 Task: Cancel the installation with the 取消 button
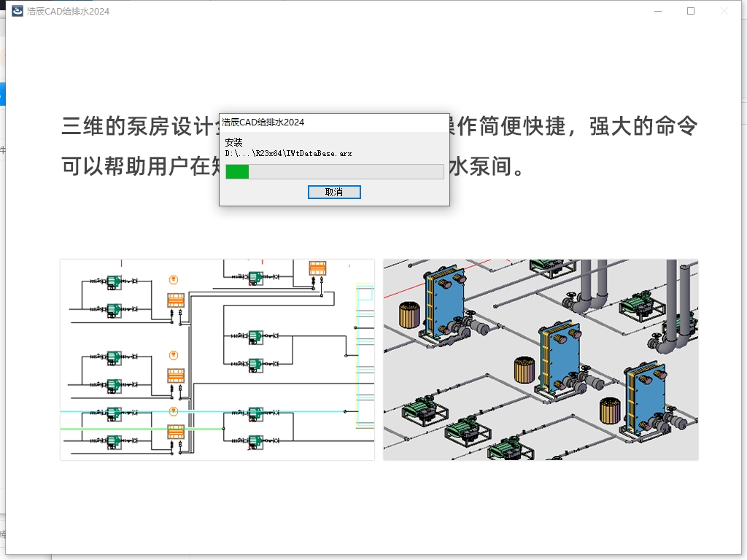334,192
